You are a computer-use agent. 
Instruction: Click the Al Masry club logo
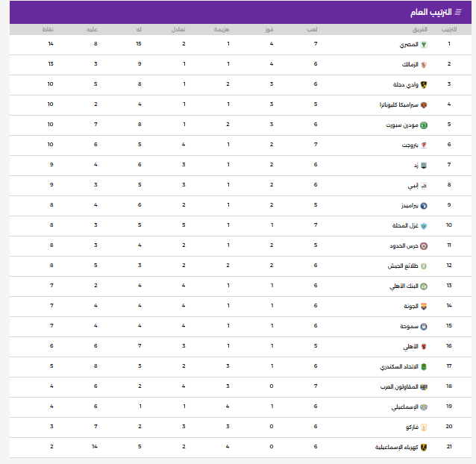(424, 45)
